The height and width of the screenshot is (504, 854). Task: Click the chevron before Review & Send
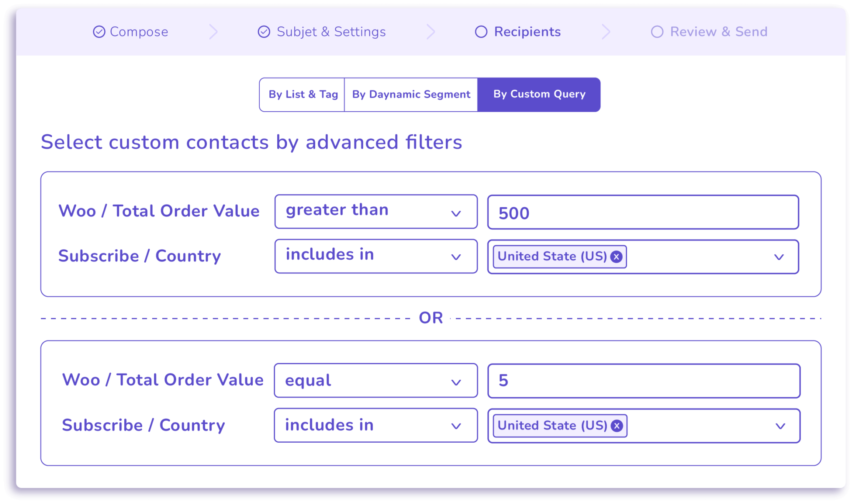click(607, 32)
